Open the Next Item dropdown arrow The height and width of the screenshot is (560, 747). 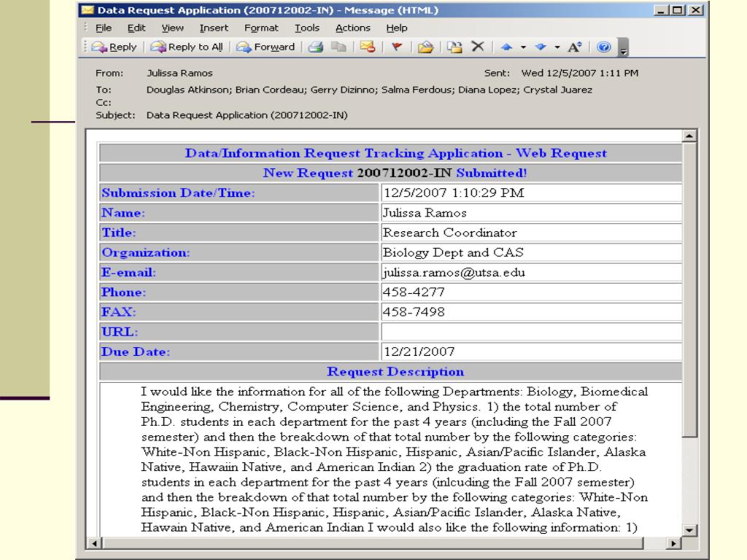(x=557, y=47)
